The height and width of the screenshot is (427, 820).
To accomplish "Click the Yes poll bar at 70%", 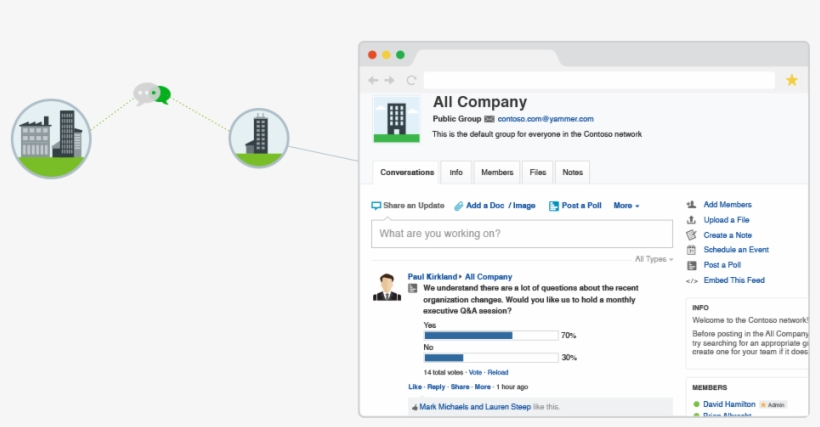I will (x=491, y=336).
